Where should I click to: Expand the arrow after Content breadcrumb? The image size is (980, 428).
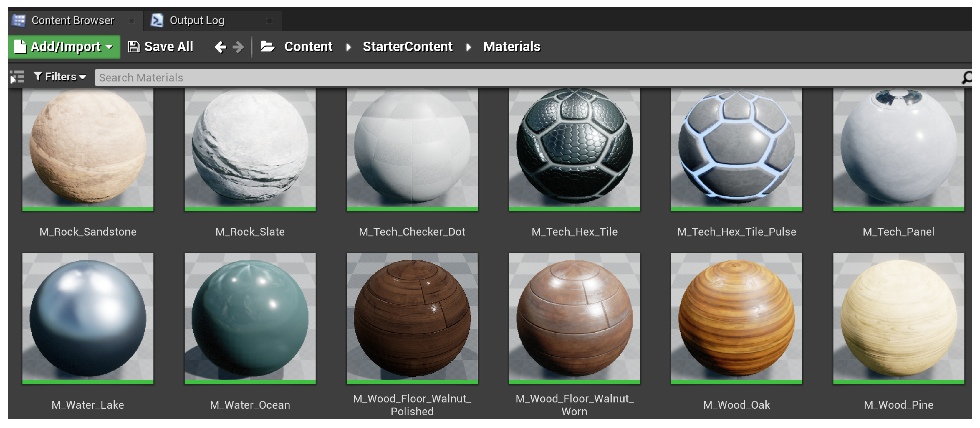pos(348,47)
